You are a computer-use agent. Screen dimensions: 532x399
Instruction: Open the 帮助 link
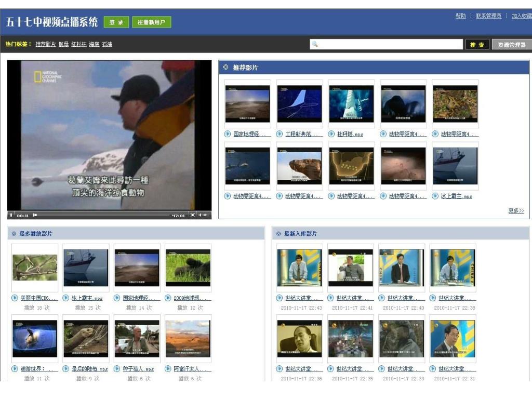tap(460, 16)
